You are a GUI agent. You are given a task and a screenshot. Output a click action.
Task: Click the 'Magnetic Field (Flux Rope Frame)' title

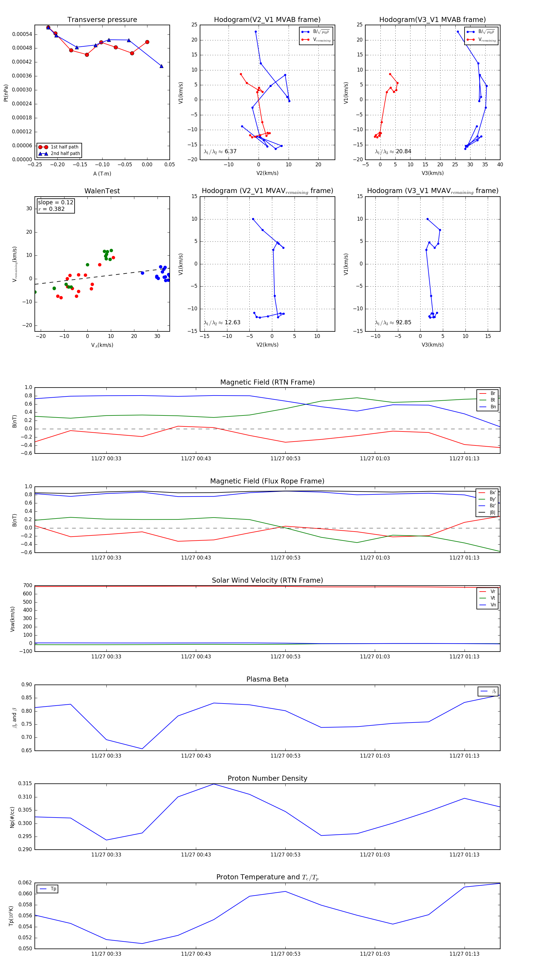(x=267, y=481)
